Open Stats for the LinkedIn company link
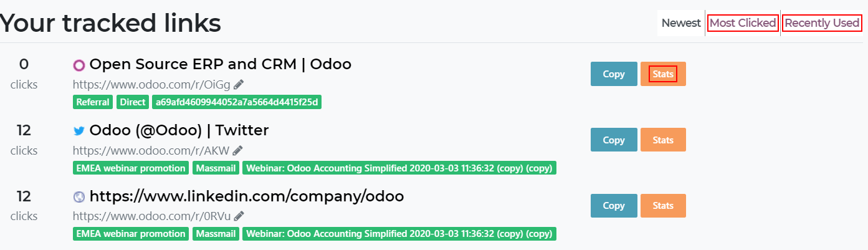Screen dimensions: 868x250 (x=663, y=206)
